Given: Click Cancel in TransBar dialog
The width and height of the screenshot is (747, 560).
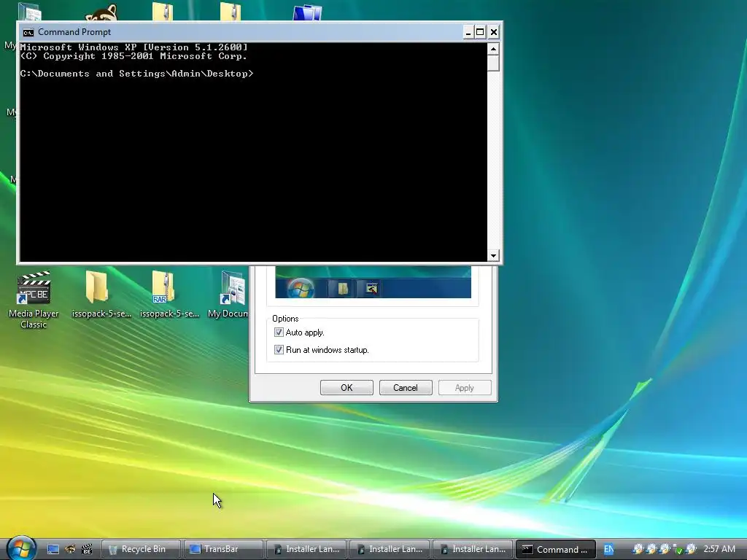Looking at the screenshot, I should tap(406, 388).
